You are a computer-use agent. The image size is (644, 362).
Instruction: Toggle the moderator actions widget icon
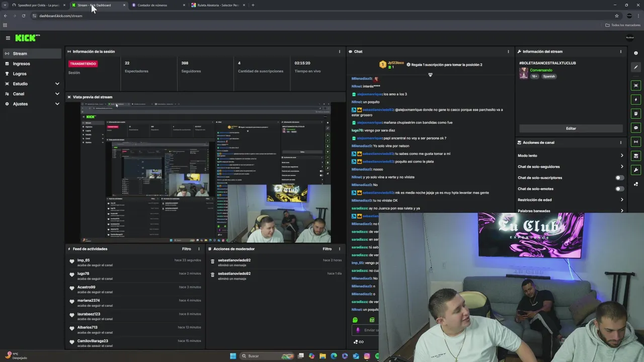(636, 156)
